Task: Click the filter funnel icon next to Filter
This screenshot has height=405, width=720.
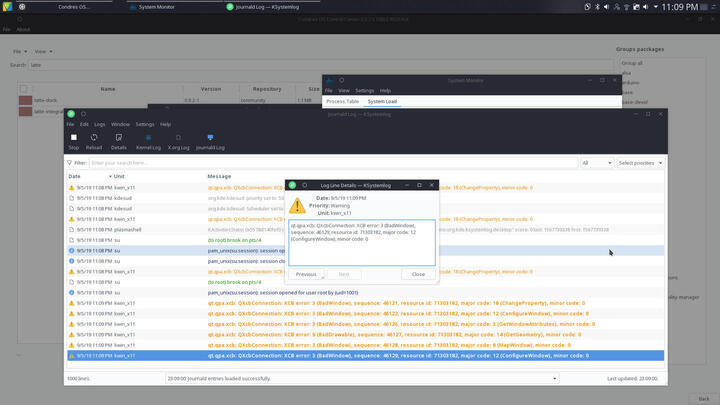Action: point(69,163)
